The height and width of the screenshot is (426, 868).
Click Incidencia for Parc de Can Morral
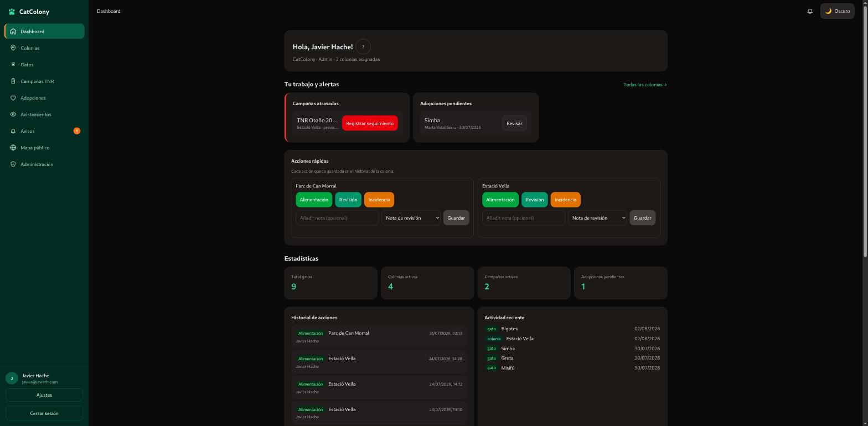[379, 200]
